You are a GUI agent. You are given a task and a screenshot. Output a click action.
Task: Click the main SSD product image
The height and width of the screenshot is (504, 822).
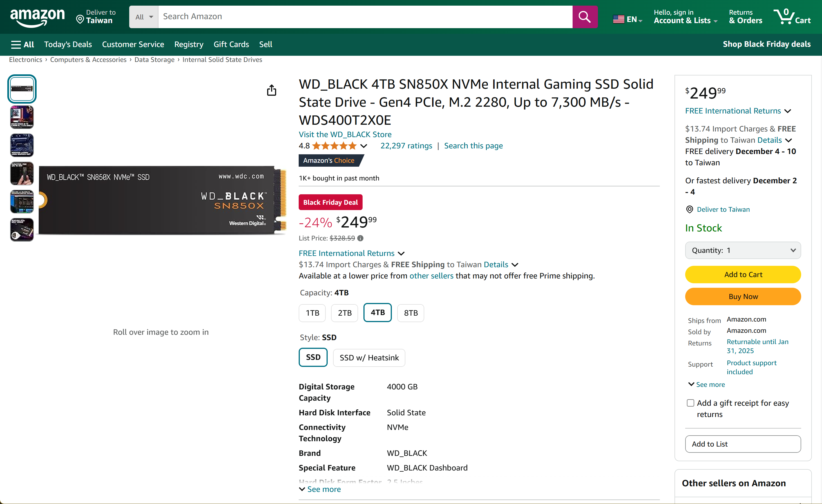(162, 200)
